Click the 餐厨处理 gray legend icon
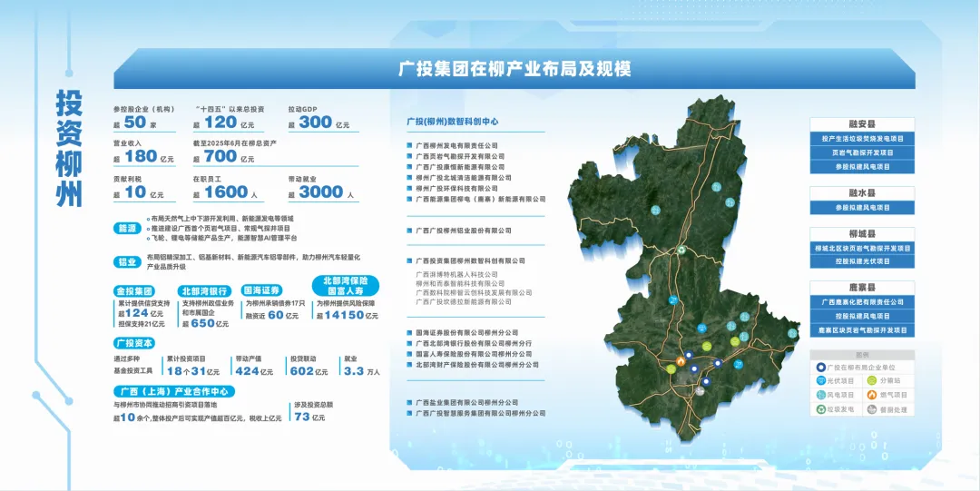The width and height of the screenshot is (980, 491). pos(870,410)
